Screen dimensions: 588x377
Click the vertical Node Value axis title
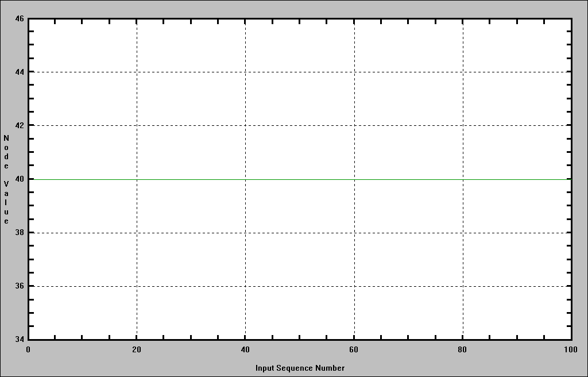click(6, 179)
